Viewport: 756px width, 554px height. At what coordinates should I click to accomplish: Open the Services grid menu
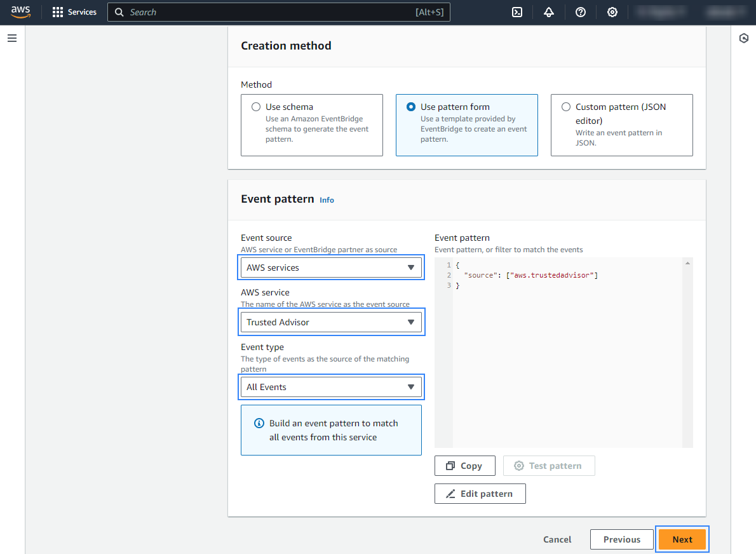(x=74, y=12)
